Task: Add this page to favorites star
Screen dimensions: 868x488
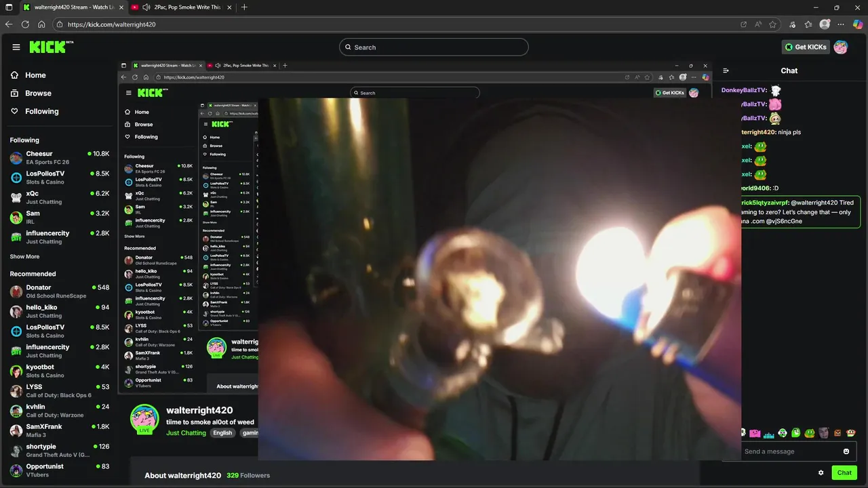Action: tap(773, 24)
